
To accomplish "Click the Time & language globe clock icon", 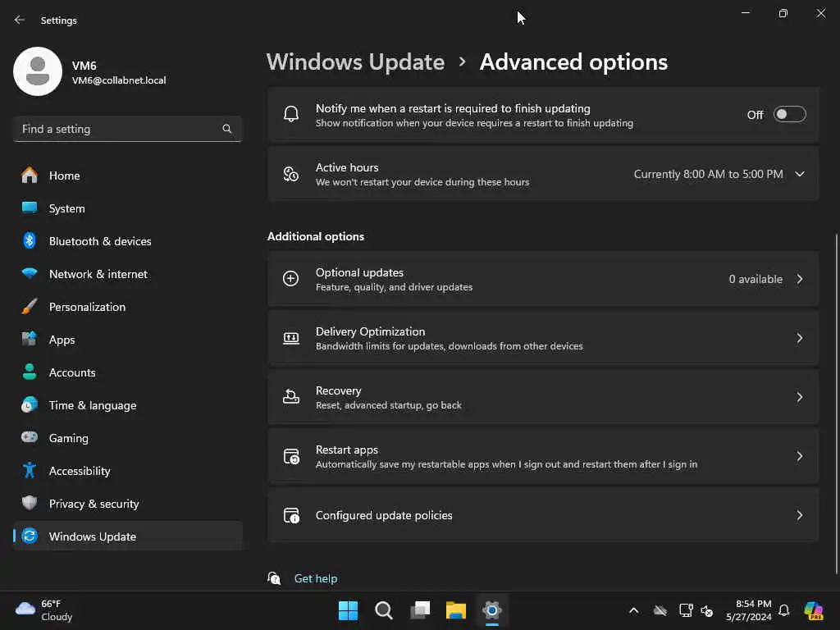I will point(30,404).
